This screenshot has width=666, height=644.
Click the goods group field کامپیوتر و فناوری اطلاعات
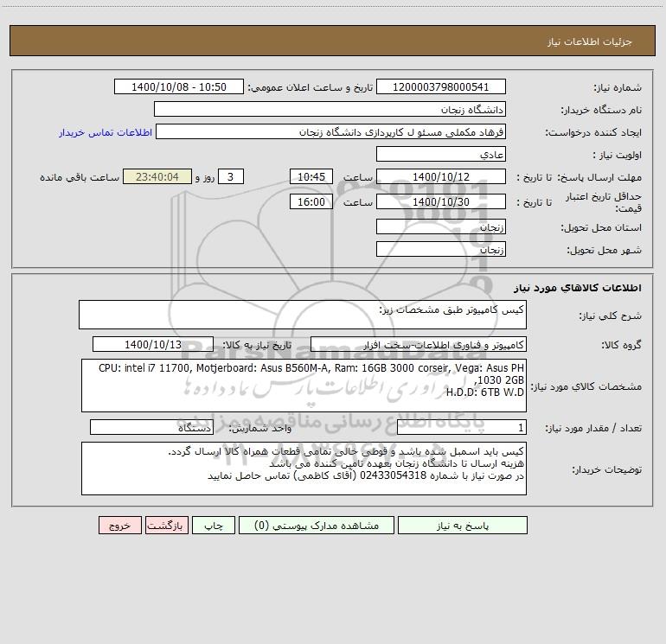pos(419,344)
